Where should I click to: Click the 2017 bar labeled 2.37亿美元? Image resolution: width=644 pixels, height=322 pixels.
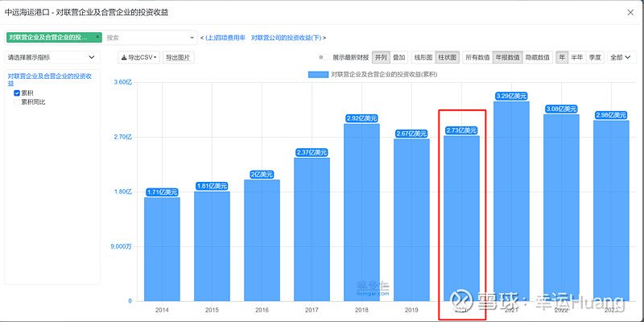point(312,229)
